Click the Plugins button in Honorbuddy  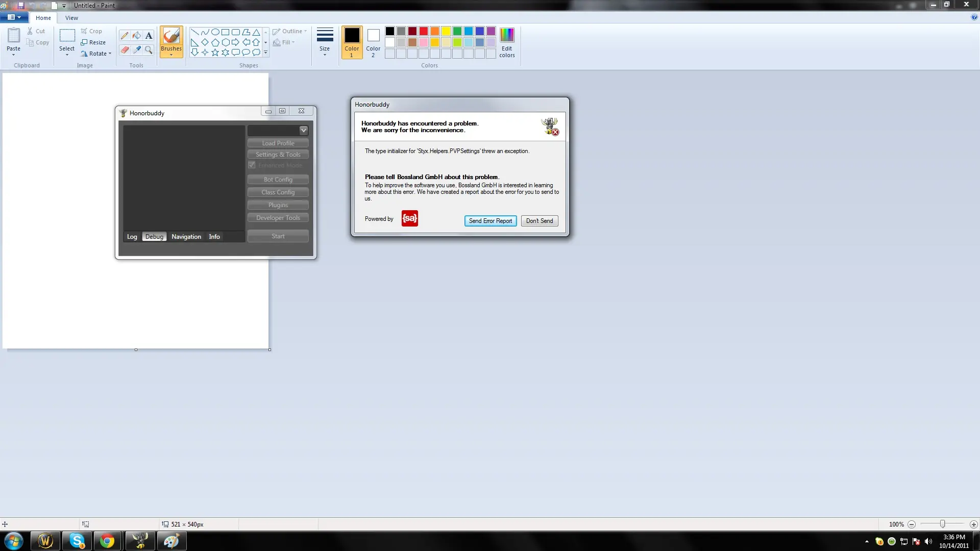[278, 205]
